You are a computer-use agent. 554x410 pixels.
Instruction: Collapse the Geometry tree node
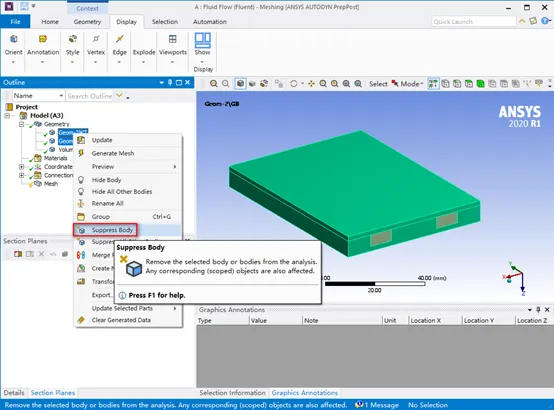coord(22,124)
